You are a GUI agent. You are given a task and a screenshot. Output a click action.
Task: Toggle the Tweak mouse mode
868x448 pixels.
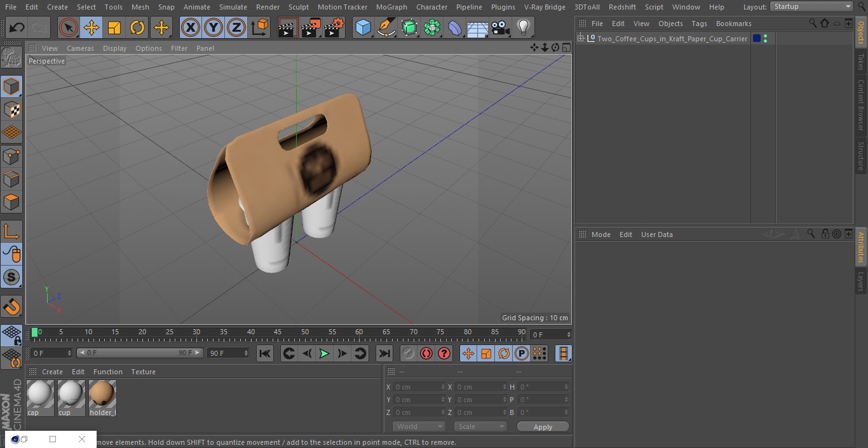tap(11, 254)
